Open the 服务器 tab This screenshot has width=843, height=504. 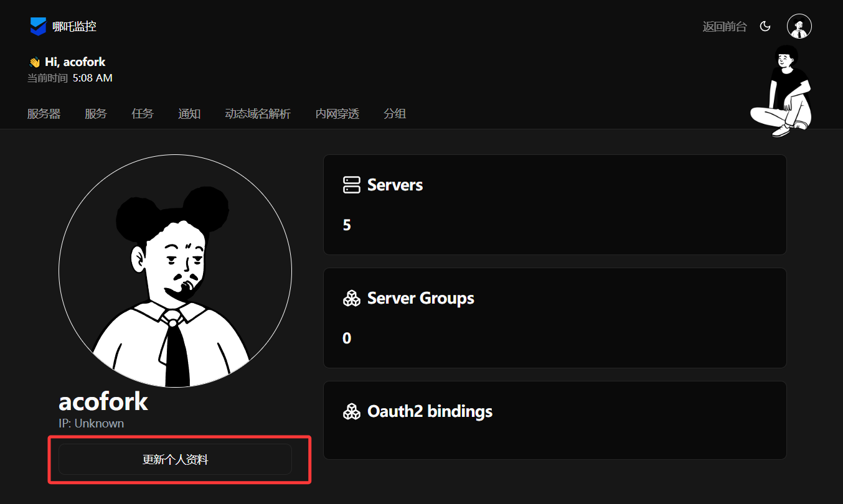tap(44, 114)
